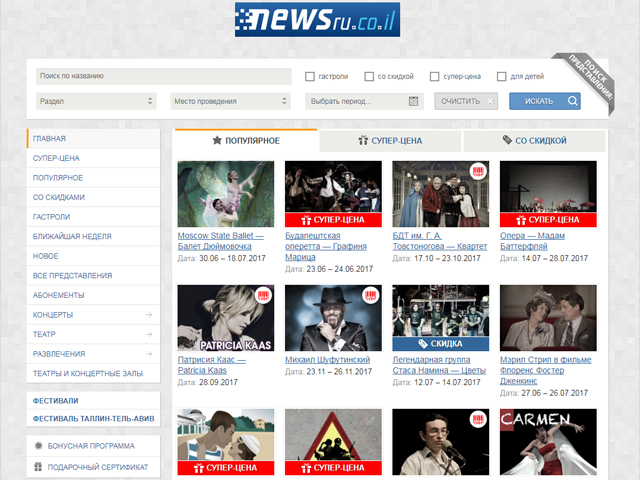
Task: Switch to the ПОПУЛЯРНОЕ tab
Action: click(246, 140)
